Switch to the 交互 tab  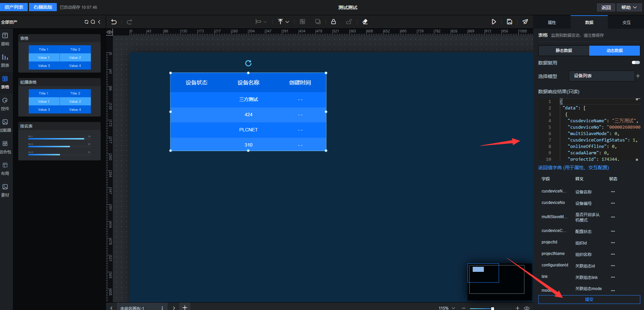click(x=626, y=22)
